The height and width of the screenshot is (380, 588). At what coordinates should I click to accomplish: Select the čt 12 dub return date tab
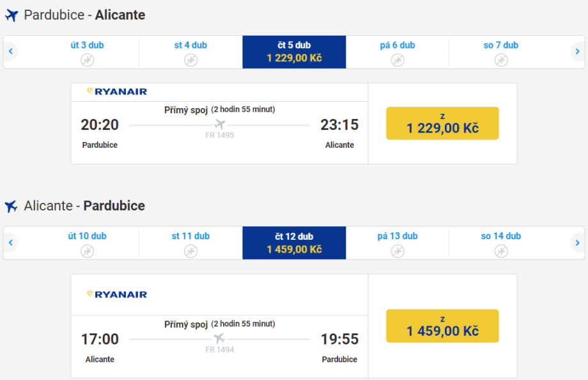294,243
